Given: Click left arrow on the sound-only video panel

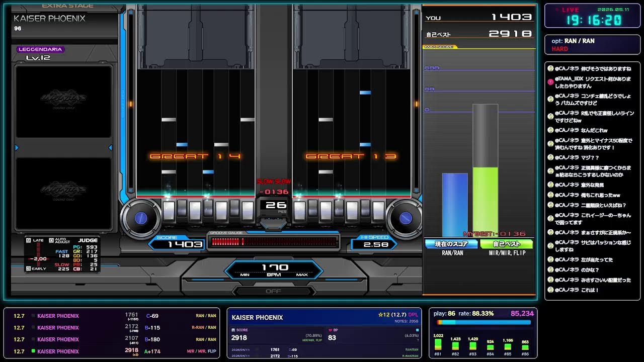Looking at the screenshot, I should tap(17, 147).
